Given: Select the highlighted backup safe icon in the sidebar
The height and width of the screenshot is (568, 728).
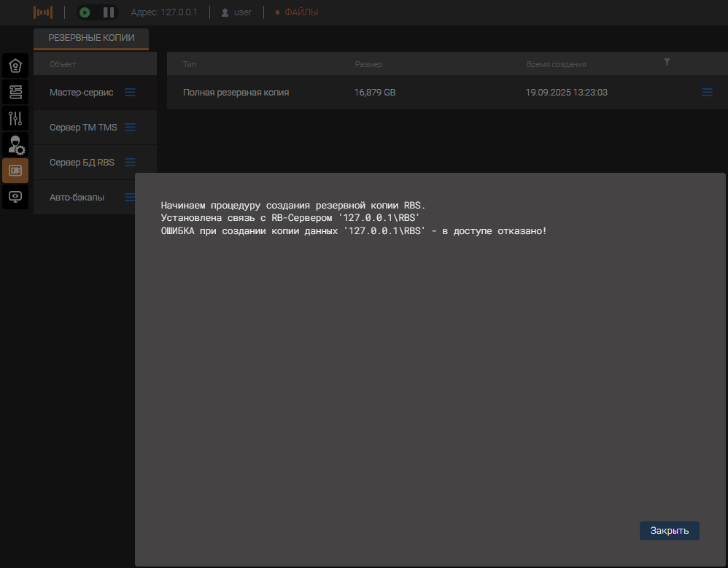Looking at the screenshot, I should [15, 171].
